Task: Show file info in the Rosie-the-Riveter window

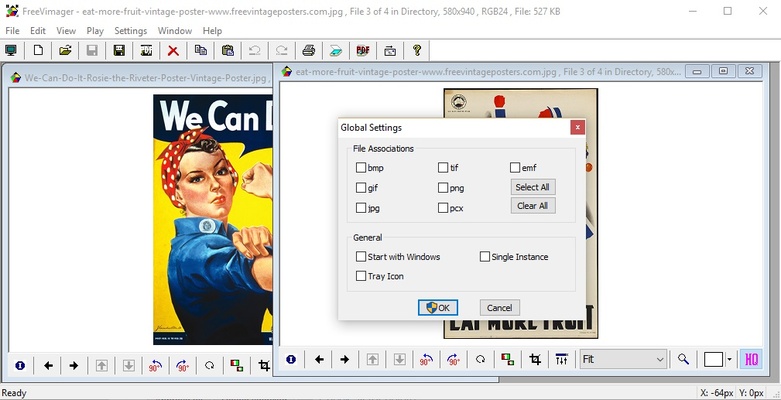Action: (x=20, y=366)
